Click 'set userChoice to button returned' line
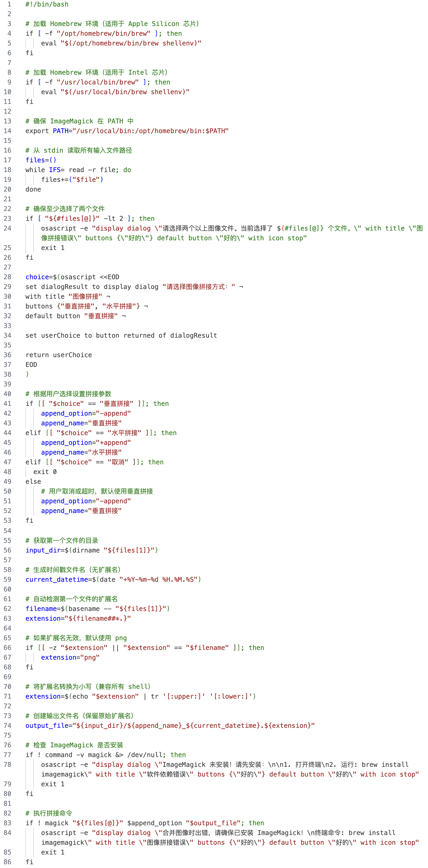Screen dimensions: 428x868 tap(121, 335)
